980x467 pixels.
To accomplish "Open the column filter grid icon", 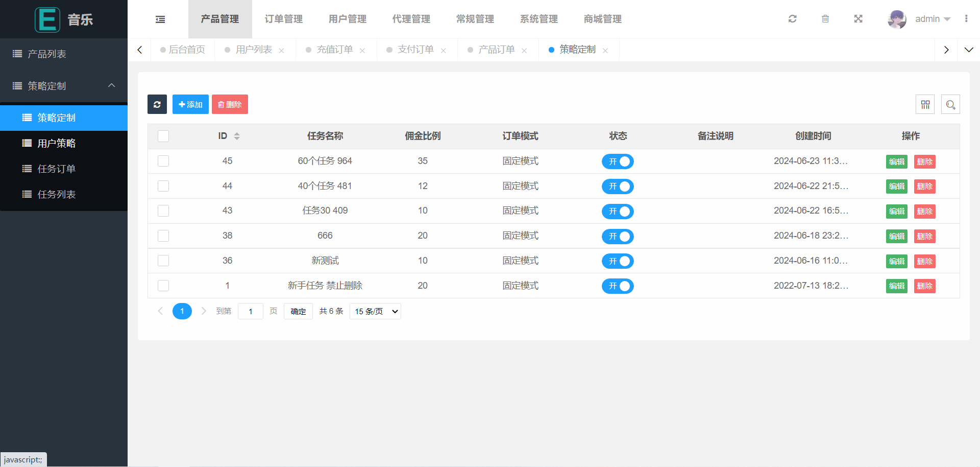I will click(925, 104).
